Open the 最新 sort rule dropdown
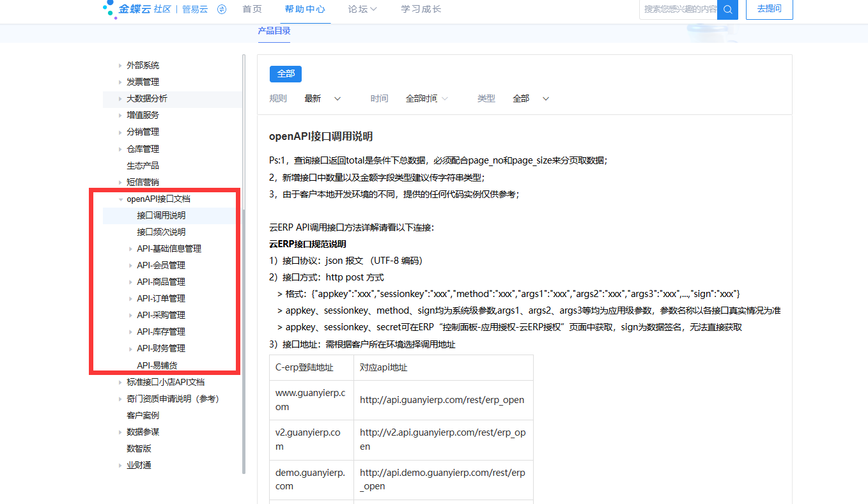 [323, 98]
